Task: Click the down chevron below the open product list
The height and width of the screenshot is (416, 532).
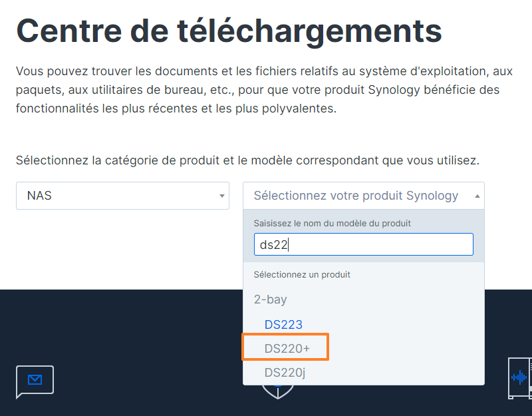Action: [x=277, y=391]
